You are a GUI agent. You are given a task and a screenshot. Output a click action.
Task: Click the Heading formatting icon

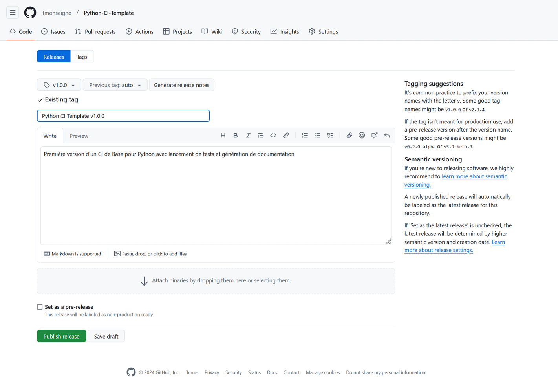[223, 136]
